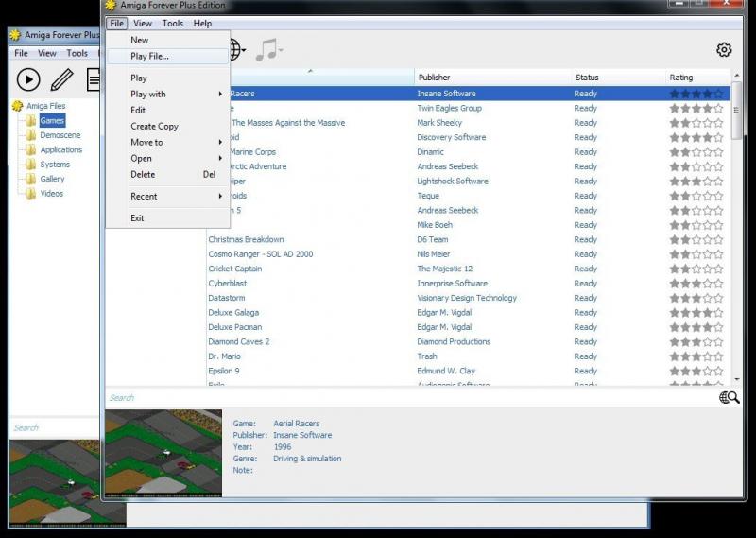Select the Epsilon 9 game
This screenshot has height=538, width=756.
468,371
